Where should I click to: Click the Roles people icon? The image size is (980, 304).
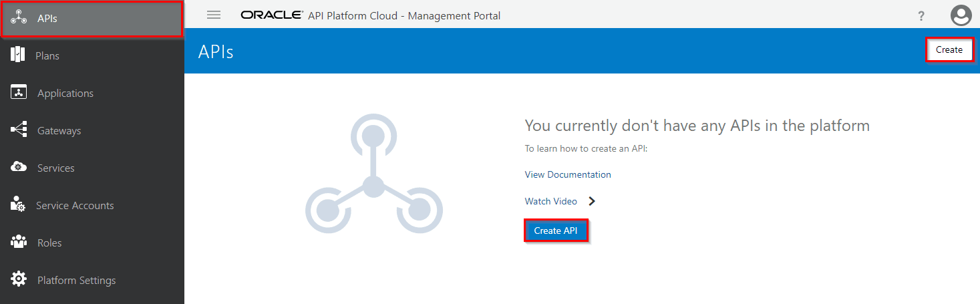pos(19,241)
